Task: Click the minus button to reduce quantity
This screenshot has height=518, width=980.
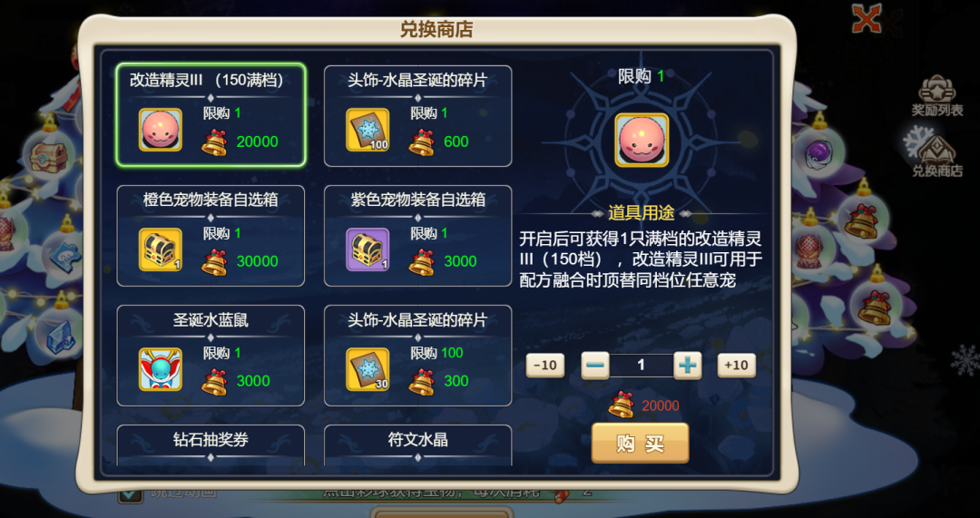Action: point(595,366)
